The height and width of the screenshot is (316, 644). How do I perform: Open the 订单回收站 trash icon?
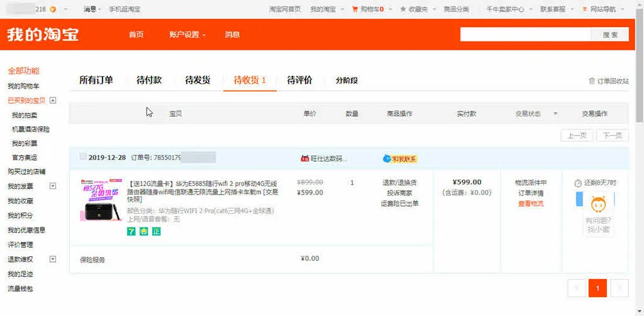(x=591, y=81)
